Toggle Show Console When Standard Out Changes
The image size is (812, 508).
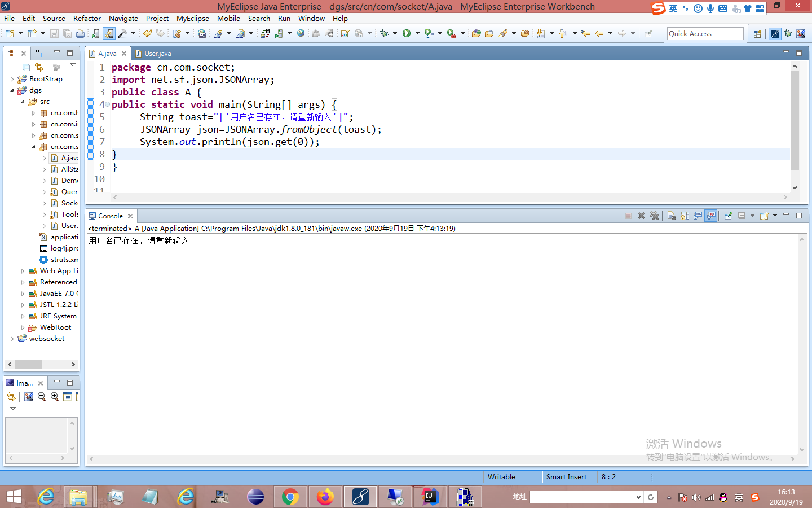tap(698, 216)
